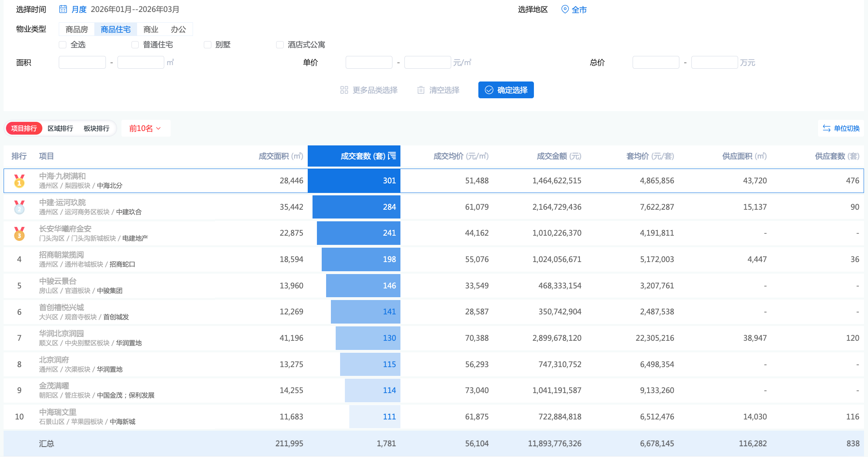Tick the 酒店式公寓 checkbox
The height and width of the screenshot is (457, 868).
[280, 45]
